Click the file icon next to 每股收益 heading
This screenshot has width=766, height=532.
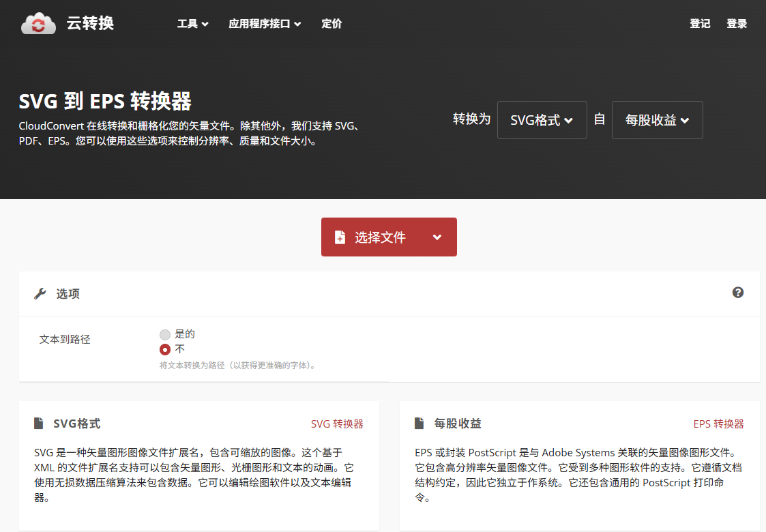[419, 424]
